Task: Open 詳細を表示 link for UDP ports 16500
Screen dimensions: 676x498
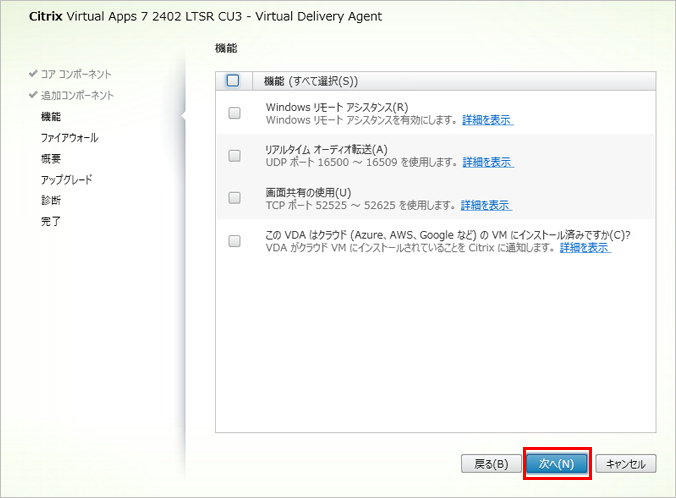Action: 487,162
